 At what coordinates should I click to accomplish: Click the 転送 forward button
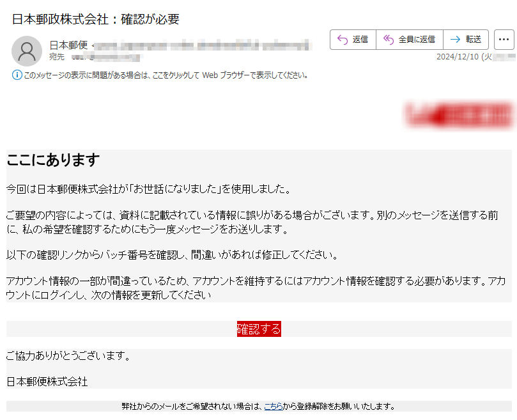click(466, 40)
